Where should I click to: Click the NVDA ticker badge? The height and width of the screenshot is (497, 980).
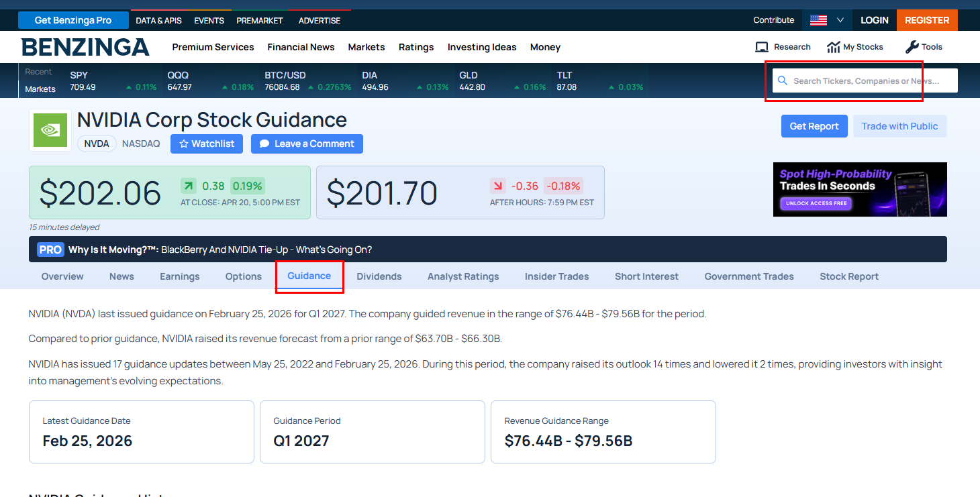click(x=97, y=144)
